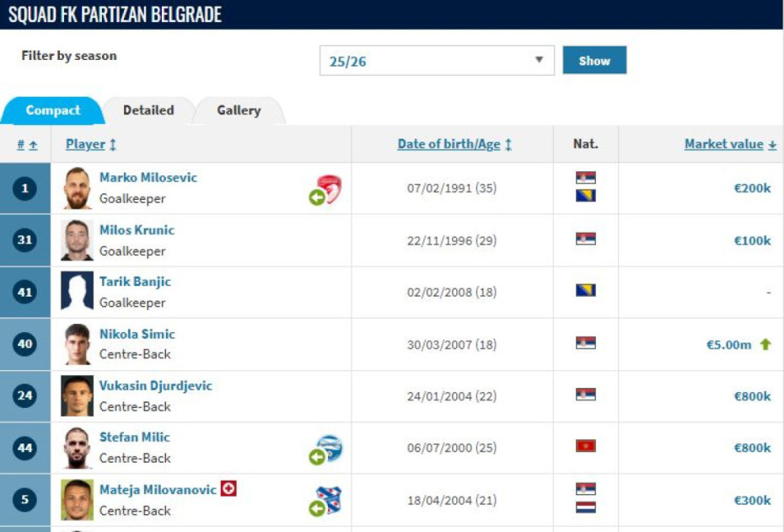Viewport: 784px width, 532px height.
Task: Select the Compact tab
Action: coord(52,110)
